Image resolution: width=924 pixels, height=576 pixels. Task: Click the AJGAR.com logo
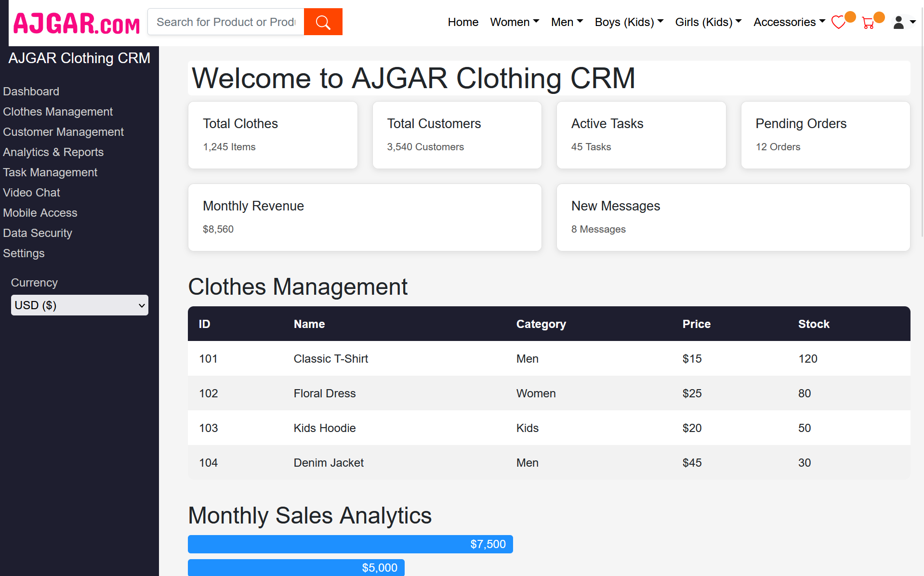click(76, 23)
